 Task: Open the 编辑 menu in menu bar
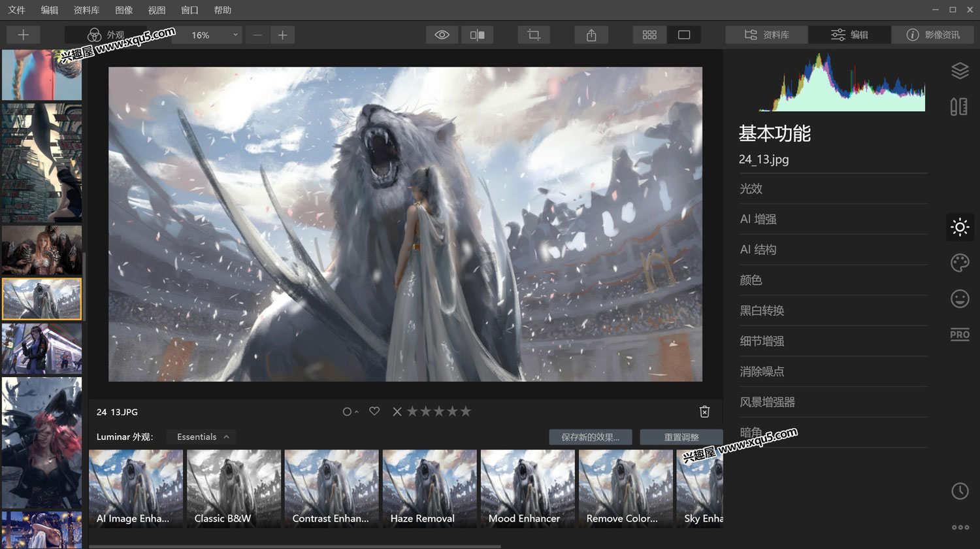(x=49, y=10)
